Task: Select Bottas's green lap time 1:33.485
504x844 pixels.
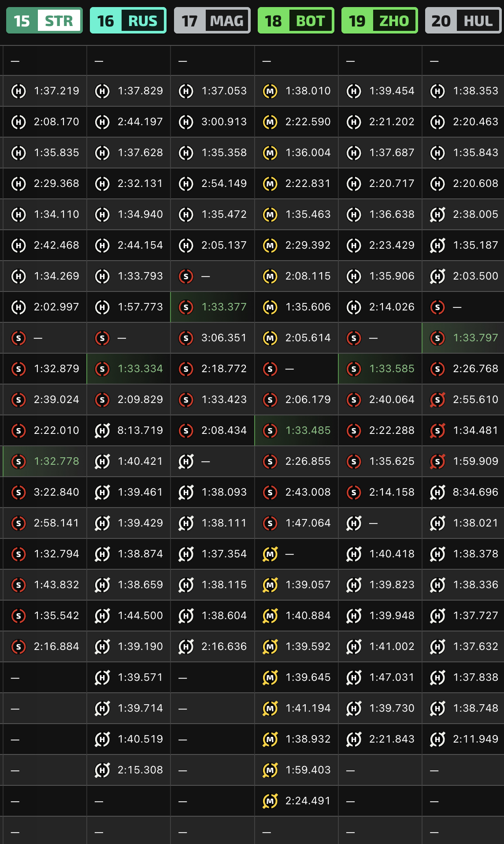Action: pos(308,430)
